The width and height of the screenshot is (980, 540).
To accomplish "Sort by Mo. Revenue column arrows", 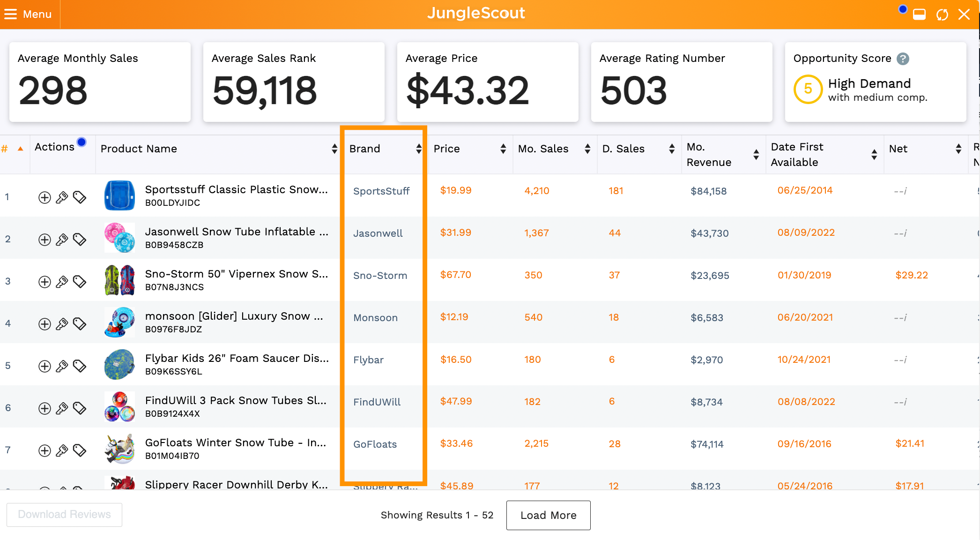I will [x=756, y=155].
